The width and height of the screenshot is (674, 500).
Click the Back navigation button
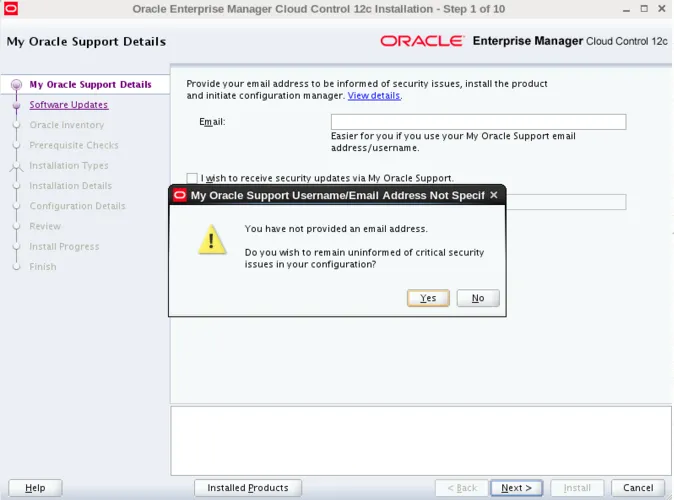click(462, 488)
